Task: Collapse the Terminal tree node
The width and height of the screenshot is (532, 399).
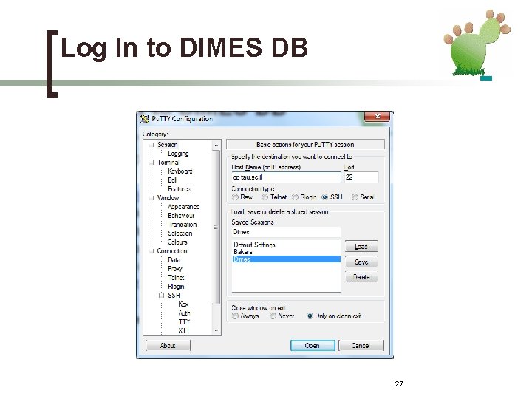Action: pos(151,163)
